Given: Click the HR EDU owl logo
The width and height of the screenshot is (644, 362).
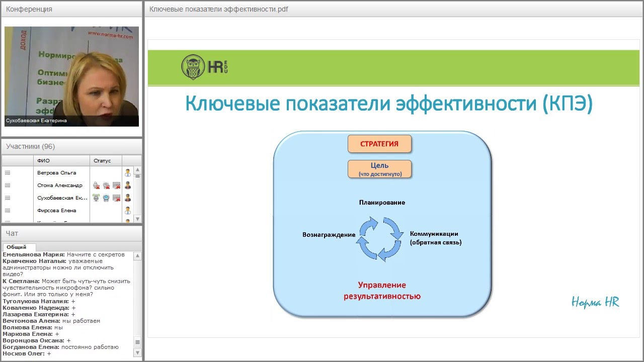Looking at the screenshot, I should click(x=205, y=67).
